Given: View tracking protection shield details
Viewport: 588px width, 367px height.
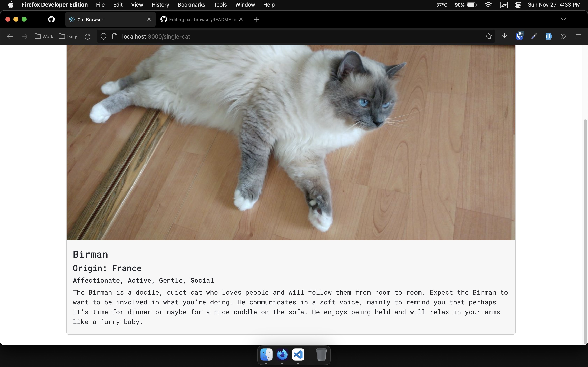Looking at the screenshot, I should [103, 36].
